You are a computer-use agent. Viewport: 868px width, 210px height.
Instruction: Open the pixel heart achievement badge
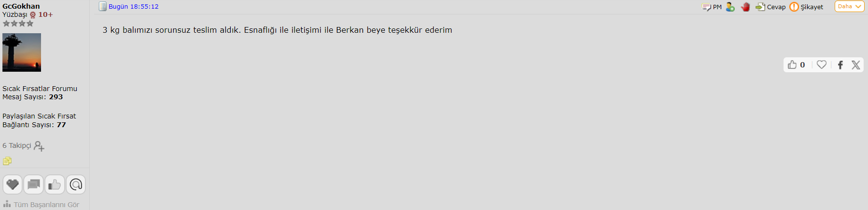click(13, 184)
